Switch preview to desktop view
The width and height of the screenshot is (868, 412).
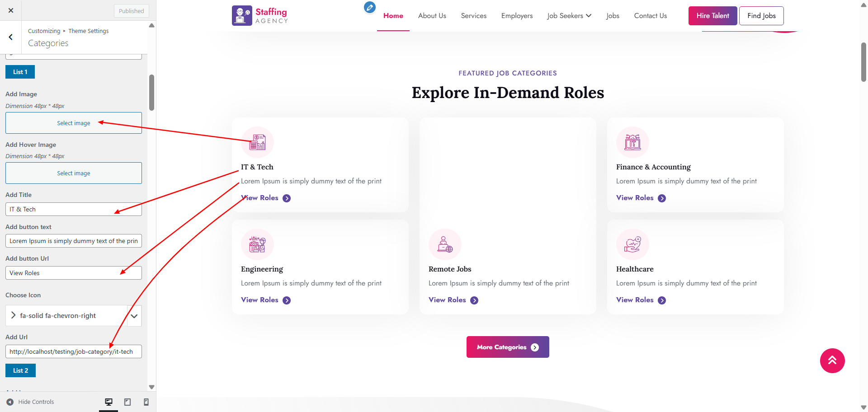pyautogui.click(x=108, y=402)
